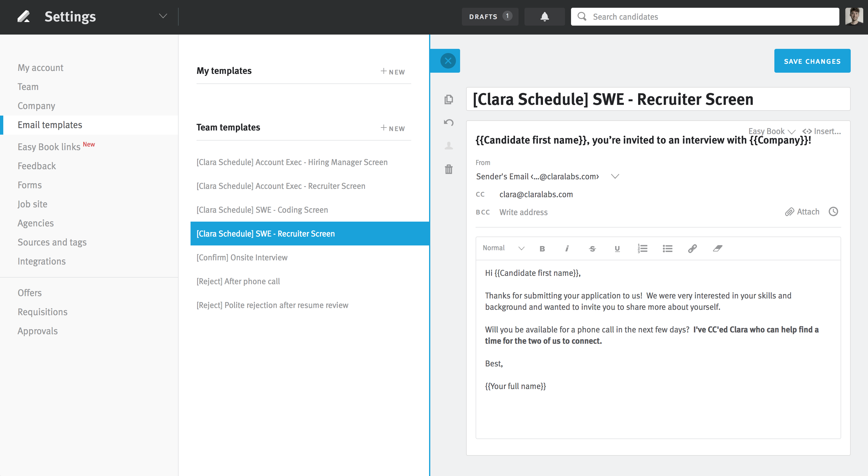
Task: Expand the Sender's Email dropdown
Action: click(615, 176)
